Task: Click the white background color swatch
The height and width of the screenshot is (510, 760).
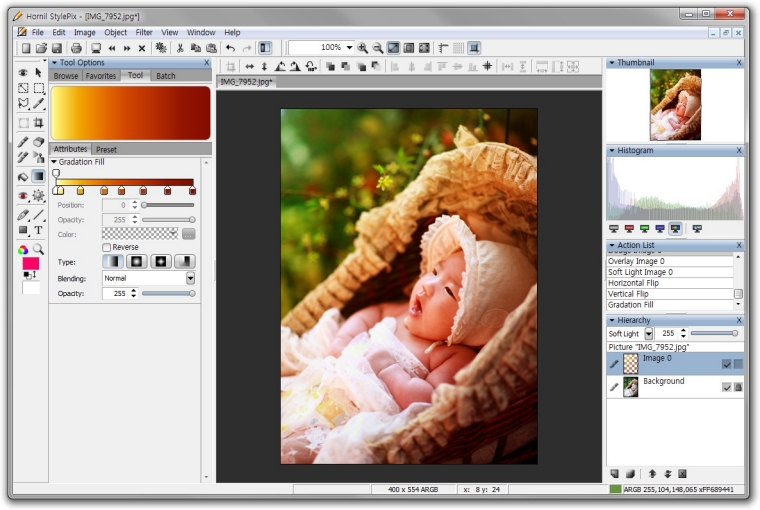Action: click(31, 287)
